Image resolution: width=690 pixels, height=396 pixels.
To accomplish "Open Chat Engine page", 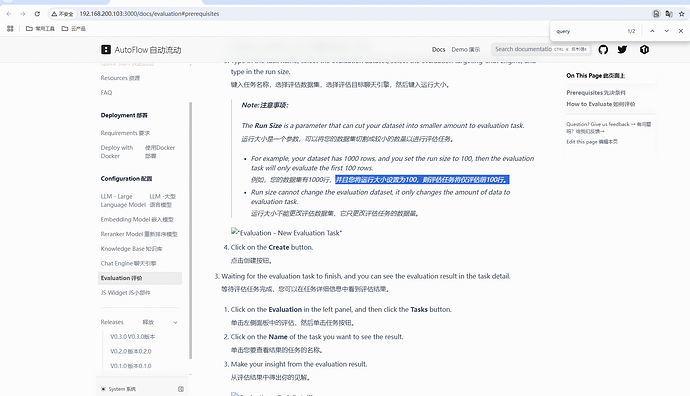I will tap(128, 263).
